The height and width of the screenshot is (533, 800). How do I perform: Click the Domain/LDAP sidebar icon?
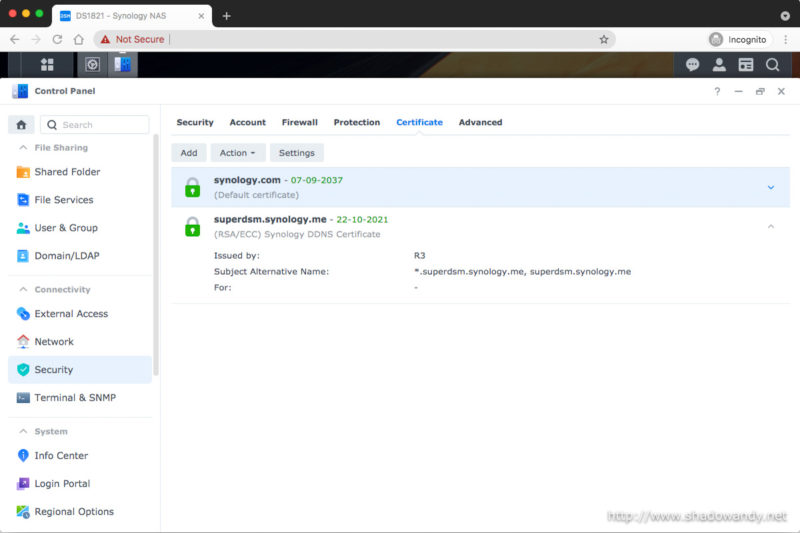[x=23, y=256]
